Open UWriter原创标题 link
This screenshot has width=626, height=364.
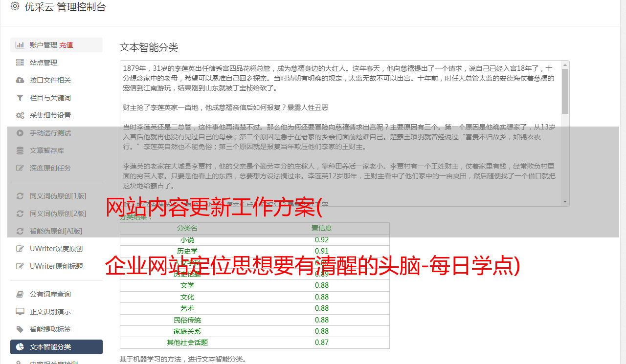(56, 266)
